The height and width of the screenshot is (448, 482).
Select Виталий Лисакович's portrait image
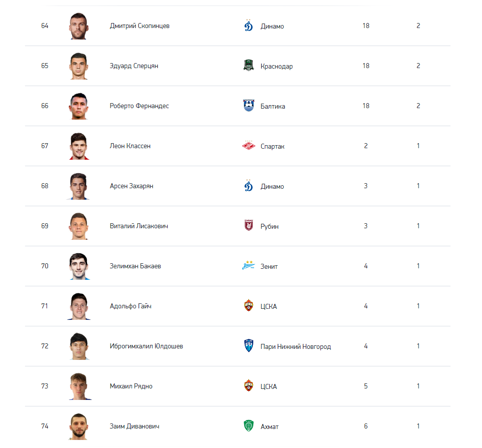[79, 226]
